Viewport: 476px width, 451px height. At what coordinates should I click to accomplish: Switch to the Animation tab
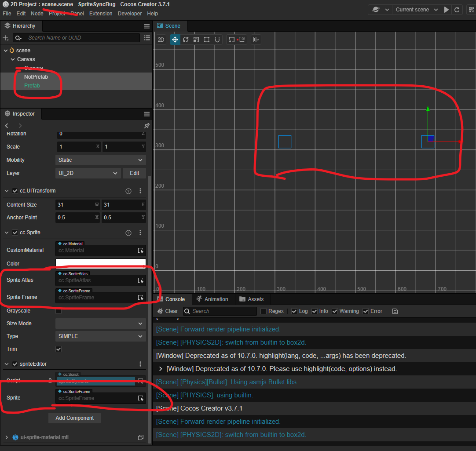pos(212,299)
